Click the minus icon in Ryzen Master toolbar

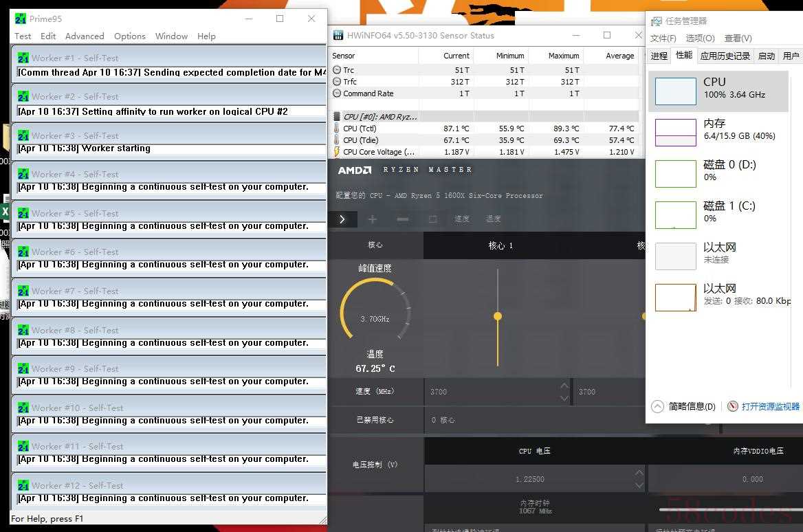[x=403, y=219]
